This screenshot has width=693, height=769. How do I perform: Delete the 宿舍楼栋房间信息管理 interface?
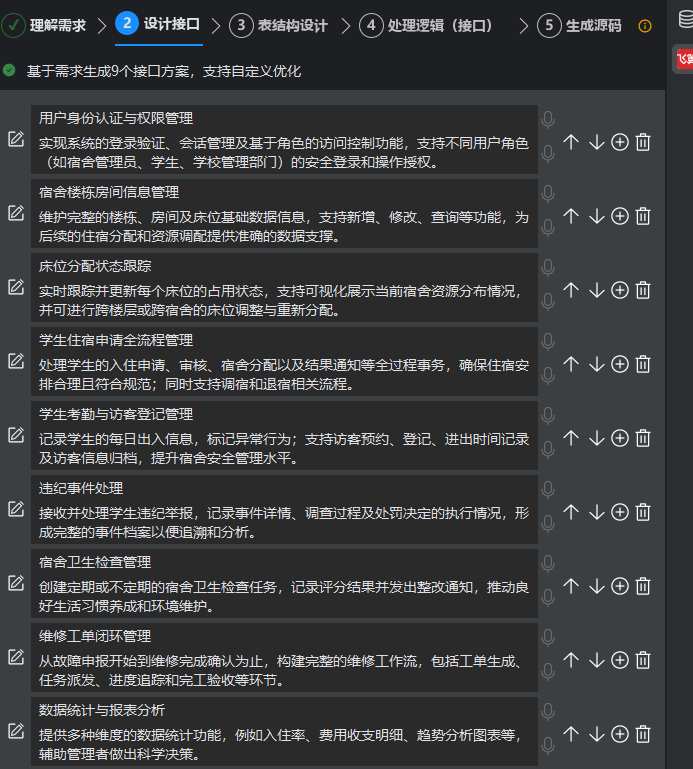pyautogui.click(x=643, y=216)
